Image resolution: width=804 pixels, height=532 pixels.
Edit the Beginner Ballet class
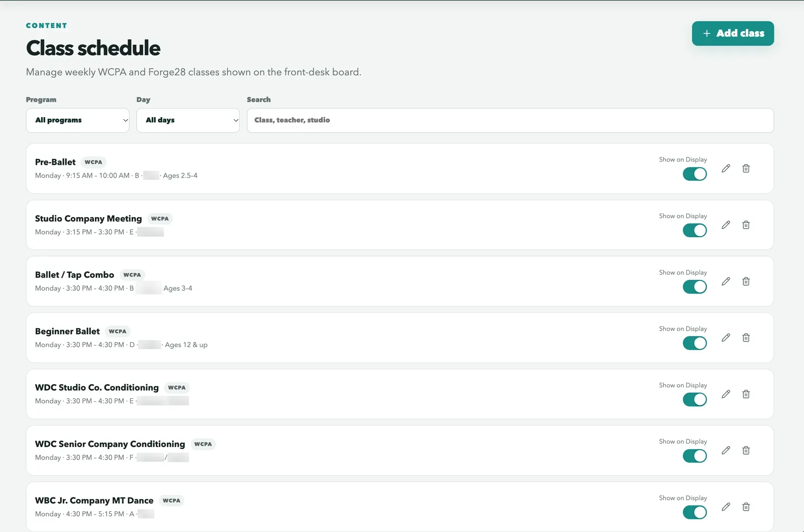726,338
